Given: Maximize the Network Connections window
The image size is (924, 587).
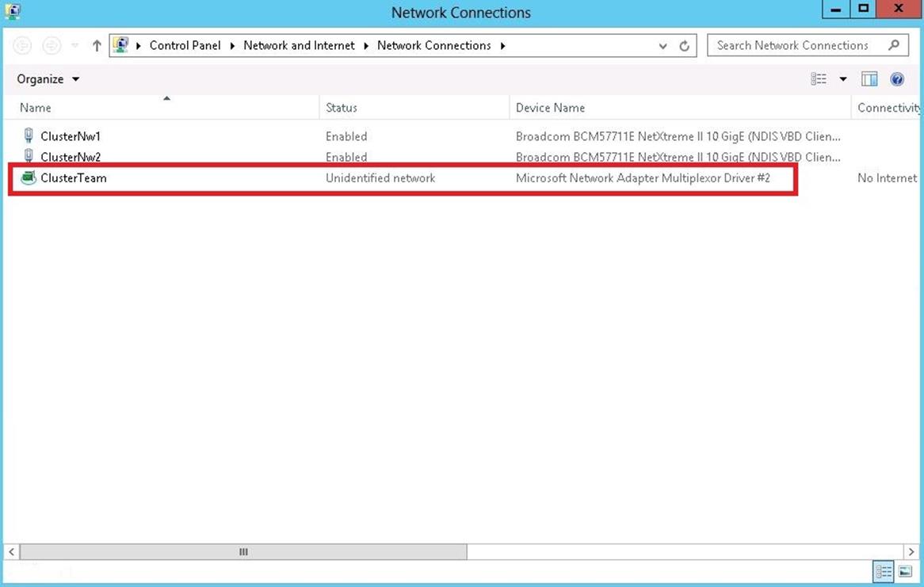Looking at the screenshot, I should click(x=863, y=9).
